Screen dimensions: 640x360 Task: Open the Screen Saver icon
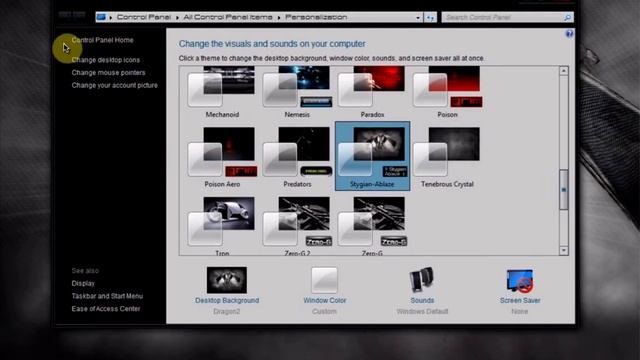tap(520, 280)
